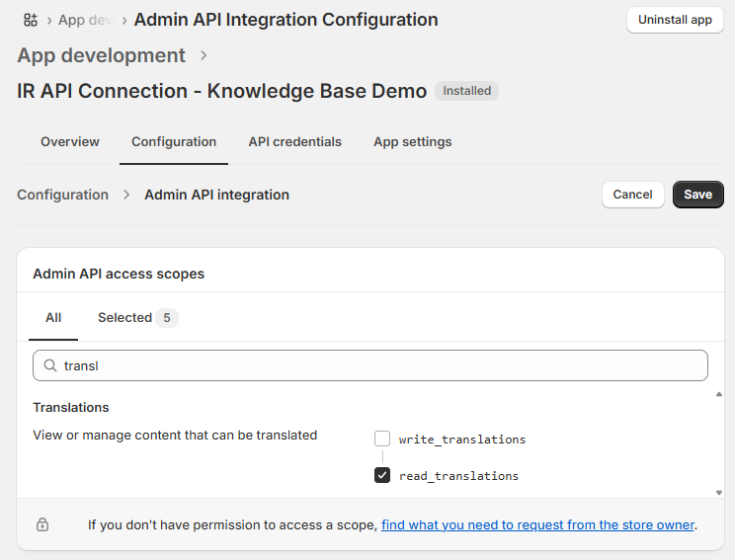Open the store owner request link

(x=537, y=525)
